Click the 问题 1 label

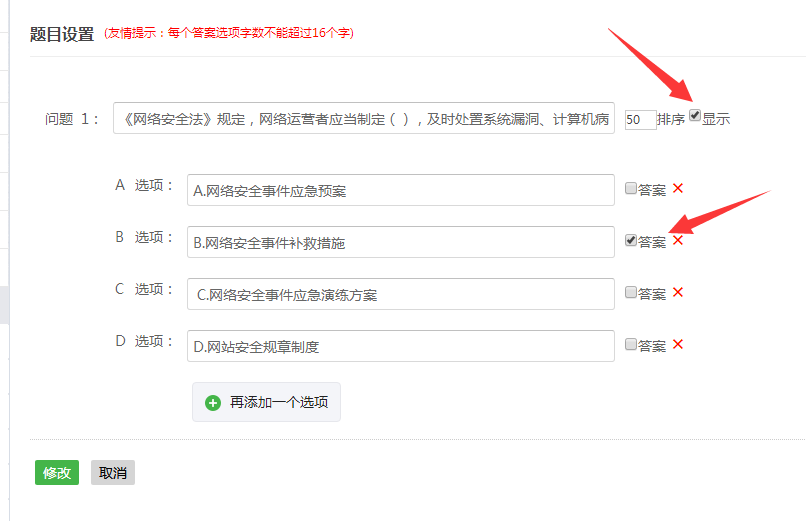coord(71,119)
